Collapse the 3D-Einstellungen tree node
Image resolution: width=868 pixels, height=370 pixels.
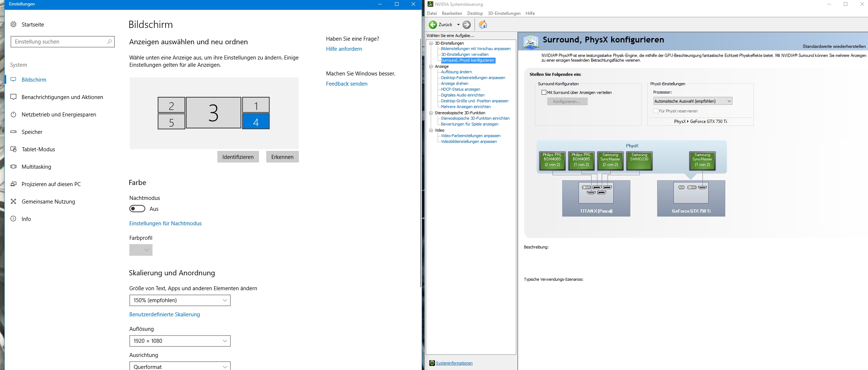click(431, 43)
